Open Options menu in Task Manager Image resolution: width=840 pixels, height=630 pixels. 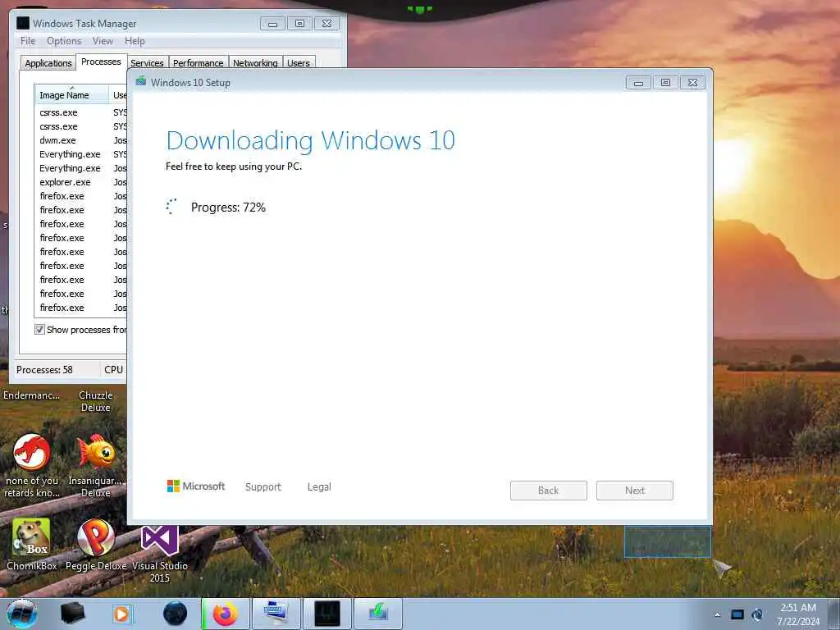64,41
